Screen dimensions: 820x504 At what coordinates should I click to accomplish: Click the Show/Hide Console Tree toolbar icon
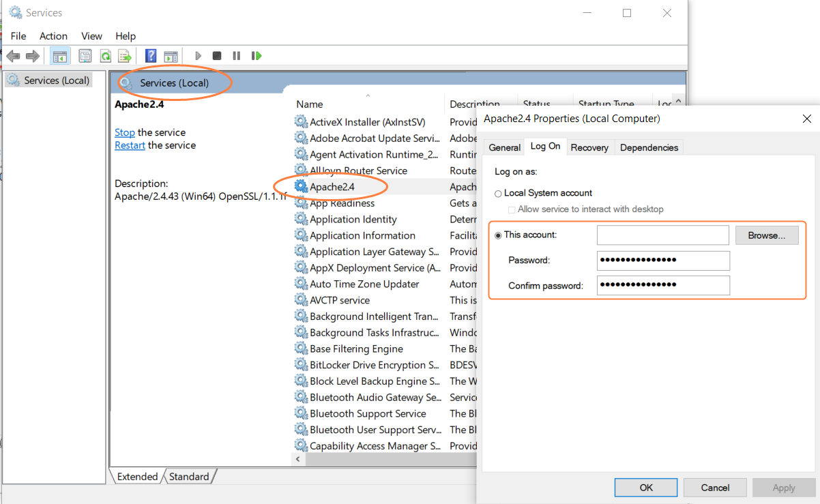coord(60,56)
